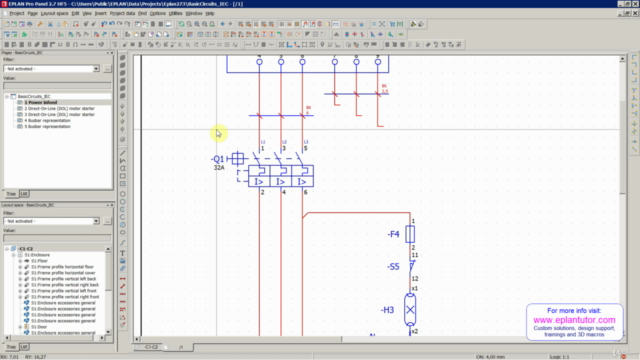Image resolution: width=640 pixels, height=360 pixels.
Task: Open the Project data menu
Action: tap(122, 13)
